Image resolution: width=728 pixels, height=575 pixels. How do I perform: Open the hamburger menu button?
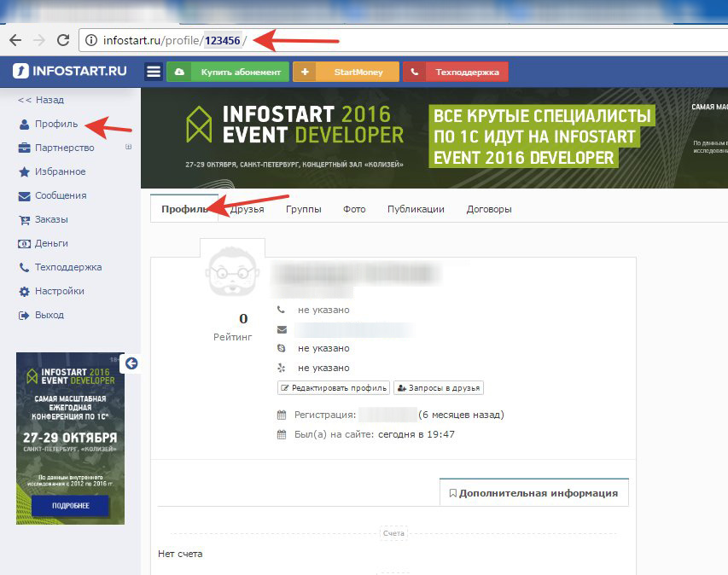[154, 72]
